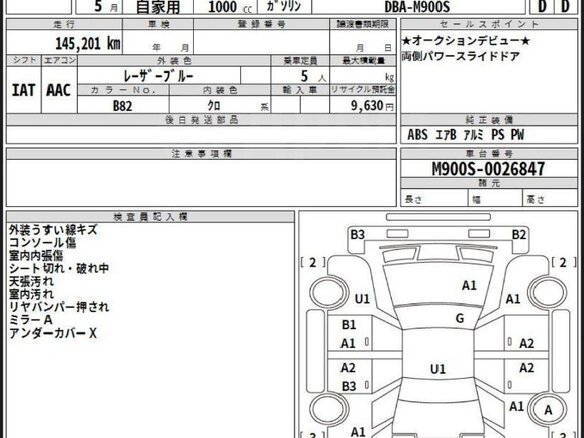Click the G mark on the diagram
584x438 pixels.
(460, 318)
